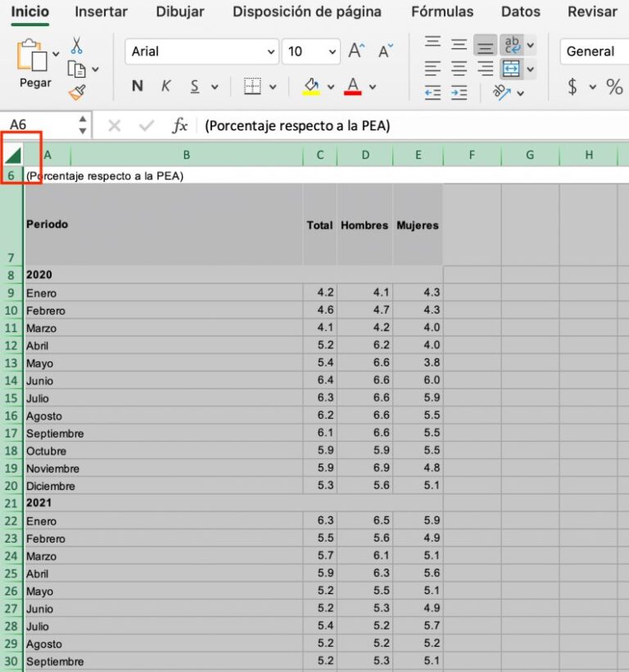
Task: Open the font size 10 dropdown
Action: [332, 52]
